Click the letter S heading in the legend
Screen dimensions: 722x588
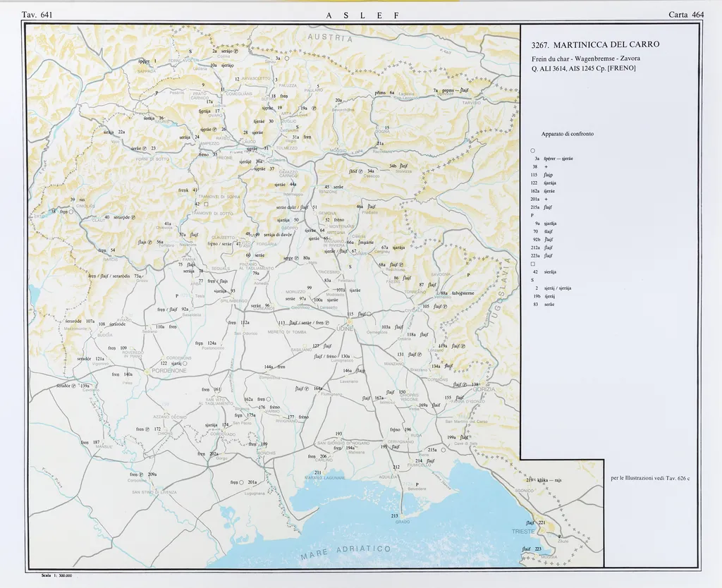(x=532, y=280)
